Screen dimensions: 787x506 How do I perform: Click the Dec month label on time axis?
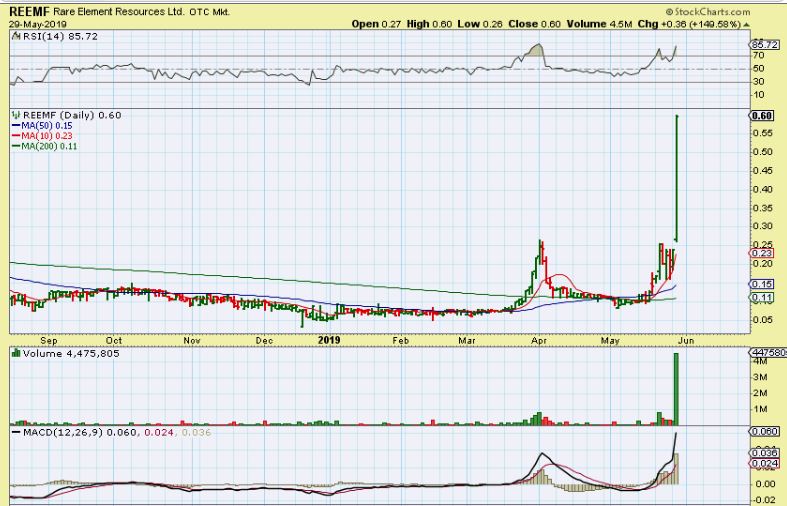[264, 340]
